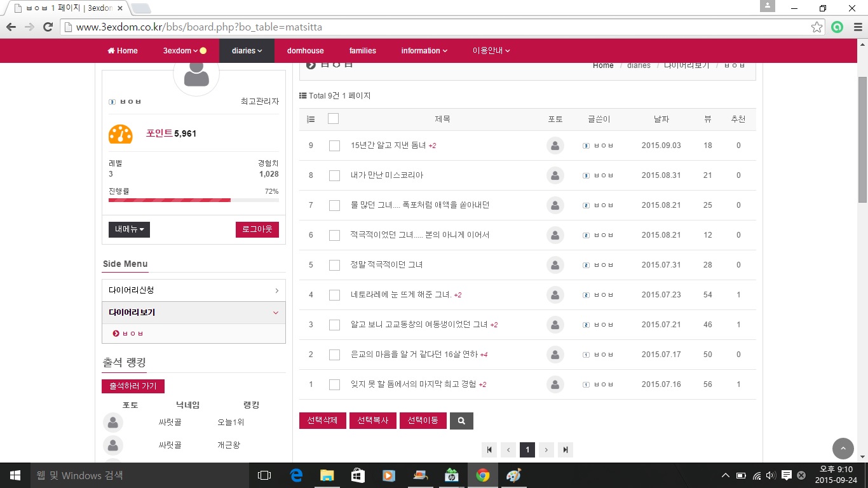Open the 내메뉴 dropdown
Screen dimensions: 868x488
(129, 229)
